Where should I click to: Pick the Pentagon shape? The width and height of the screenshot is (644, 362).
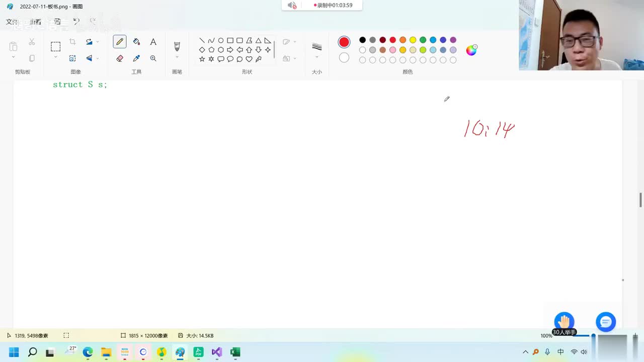tap(211, 50)
